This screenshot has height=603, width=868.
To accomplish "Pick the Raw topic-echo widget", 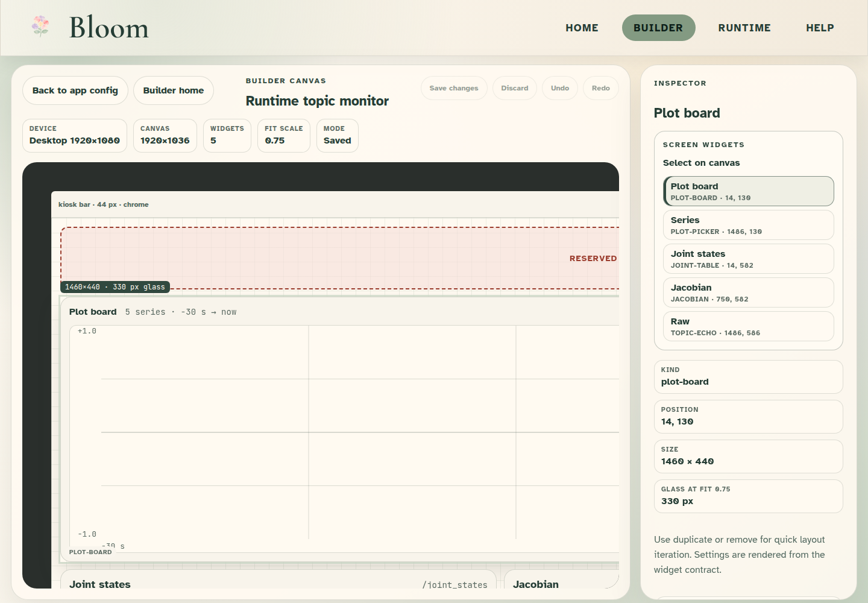I will coord(749,326).
